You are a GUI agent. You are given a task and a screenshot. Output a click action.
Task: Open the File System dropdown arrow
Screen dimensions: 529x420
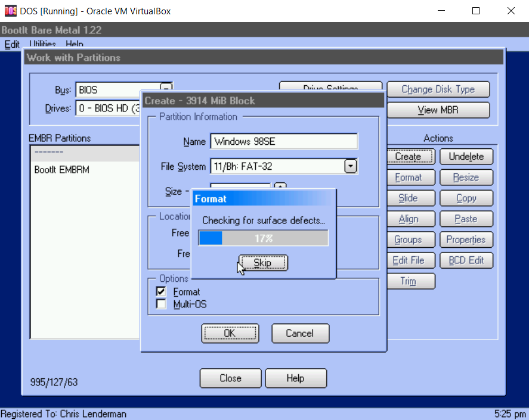350,166
